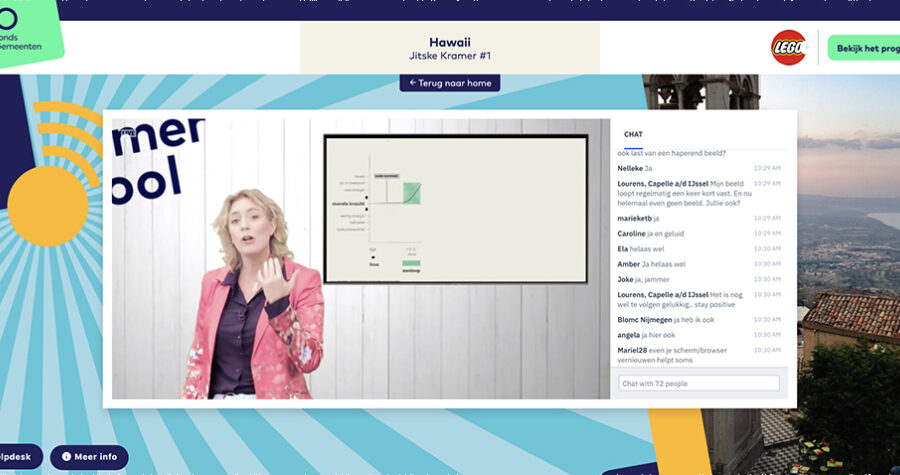Click Joke's message 'ja, jammer'
The height and width of the screenshot is (475, 900).
(x=699, y=279)
